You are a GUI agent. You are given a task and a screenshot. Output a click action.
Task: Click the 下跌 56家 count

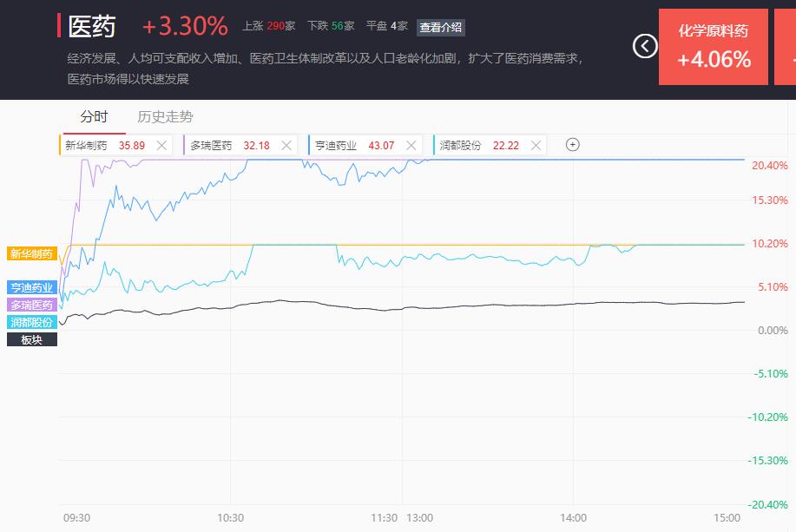tap(331, 26)
